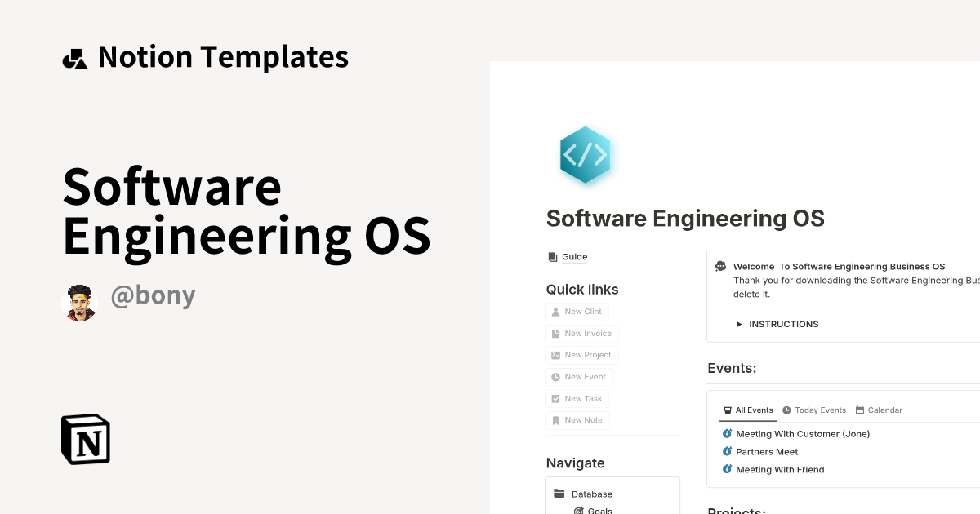
Task: Click the Goals target icon
Action: point(579,511)
